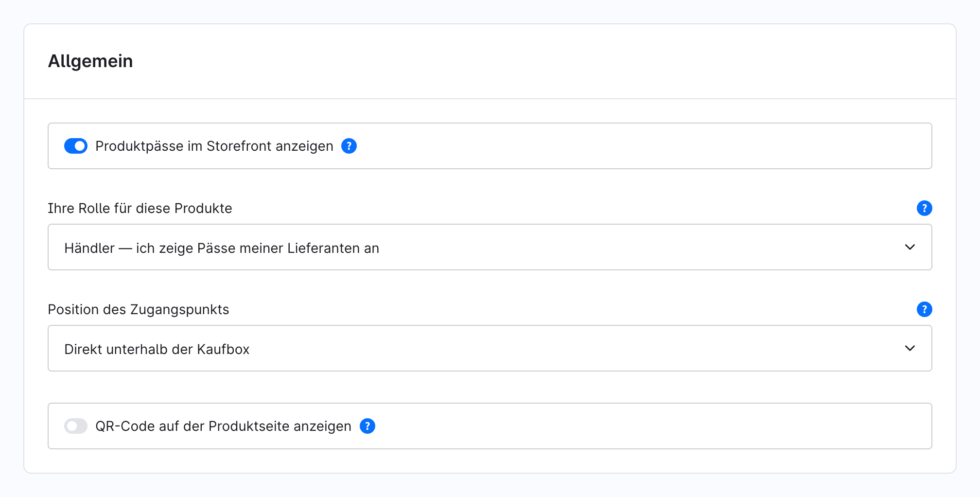Click the Ihre Rolle für diese Produkte label
The height and width of the screenshot is (497, 980).
pyautogui.click(x=140, y=208)
